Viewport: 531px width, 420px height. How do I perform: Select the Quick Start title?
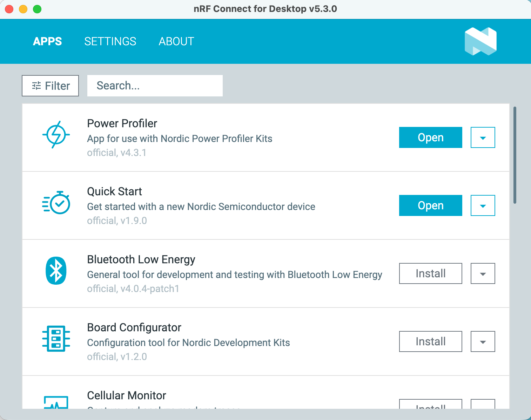click(x=114, y=191)
